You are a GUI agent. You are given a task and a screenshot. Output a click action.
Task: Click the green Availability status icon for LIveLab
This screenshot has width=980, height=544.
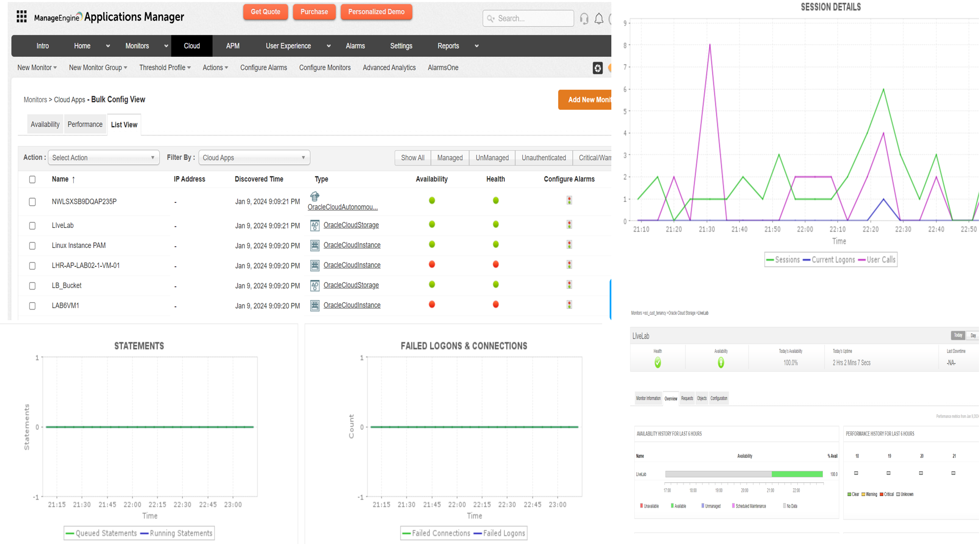pos(432,224)
